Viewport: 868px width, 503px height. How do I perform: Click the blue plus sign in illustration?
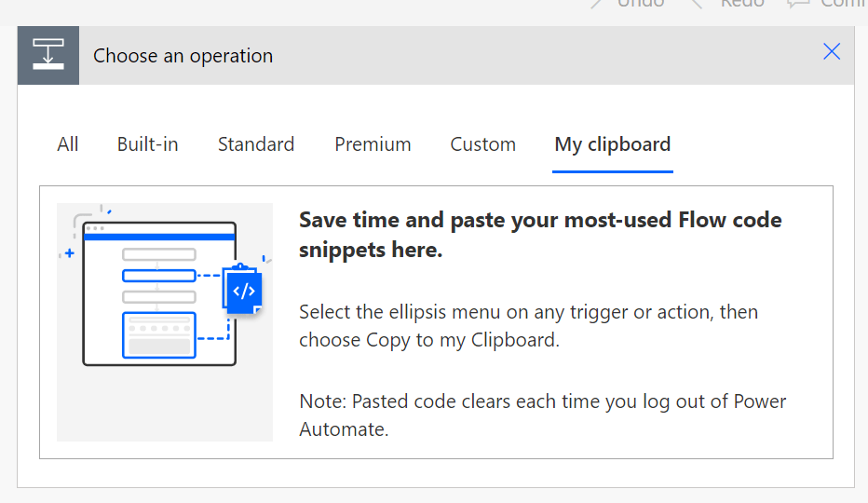point(69,252)
